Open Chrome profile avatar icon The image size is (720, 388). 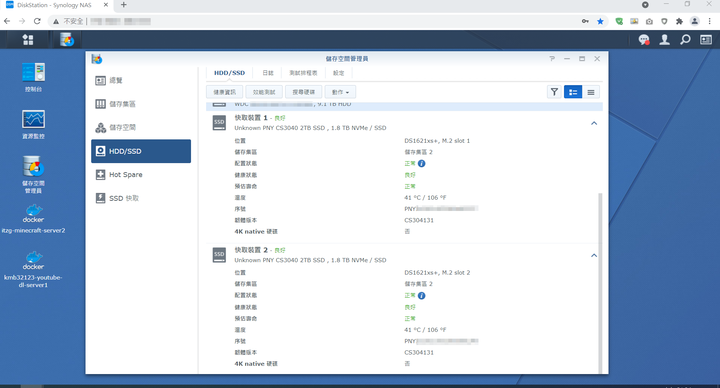click(x=695, y=21)
